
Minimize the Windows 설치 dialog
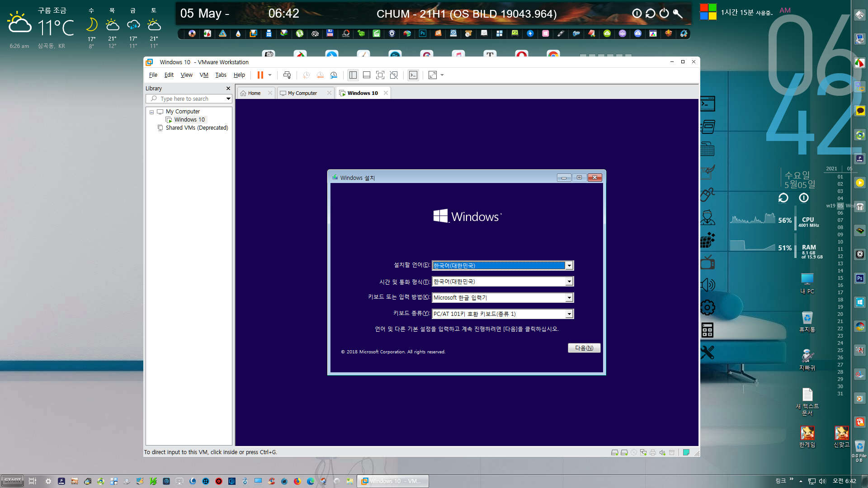pos(564,178)
